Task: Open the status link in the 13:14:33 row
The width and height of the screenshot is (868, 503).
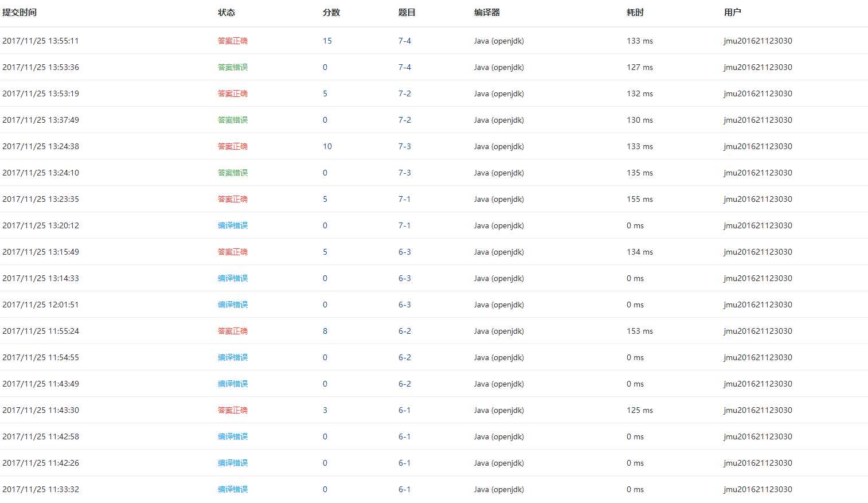Action: point(233,278)
